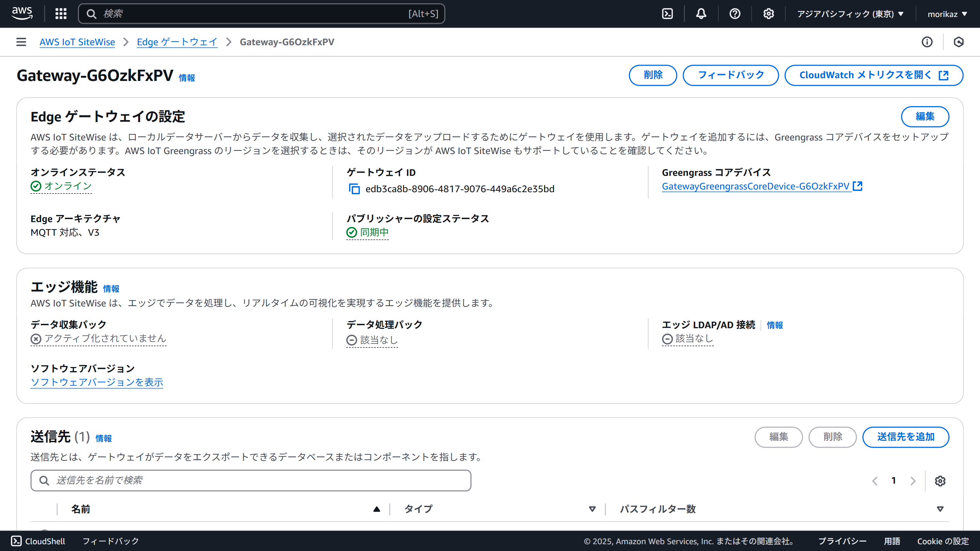Click the top 削除 button
Image resolution: width=980 pixels, height=551 pixels.
[653, 75]
